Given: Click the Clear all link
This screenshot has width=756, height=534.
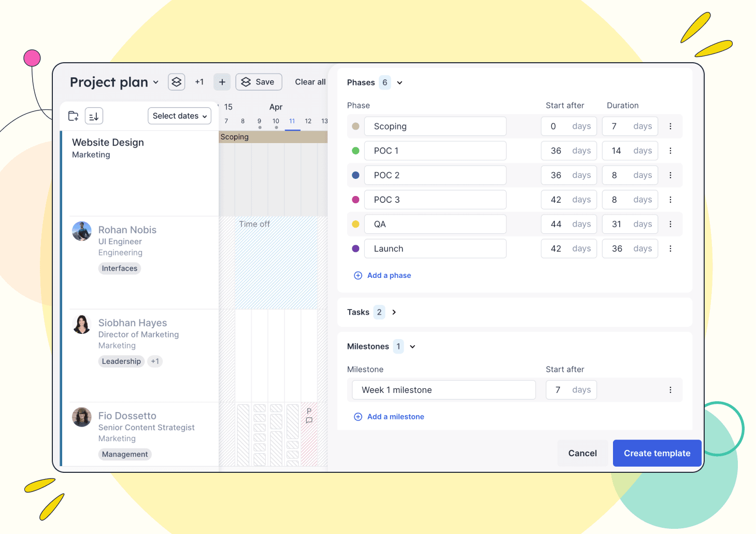Looking at the screenshot, I should (x=310, y=82).
